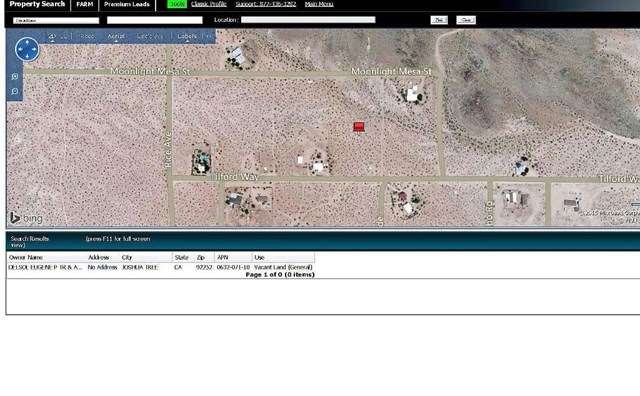This screenshot has width=640, height=396.
Task: Click the empty search text field
Action: (155, 20)
